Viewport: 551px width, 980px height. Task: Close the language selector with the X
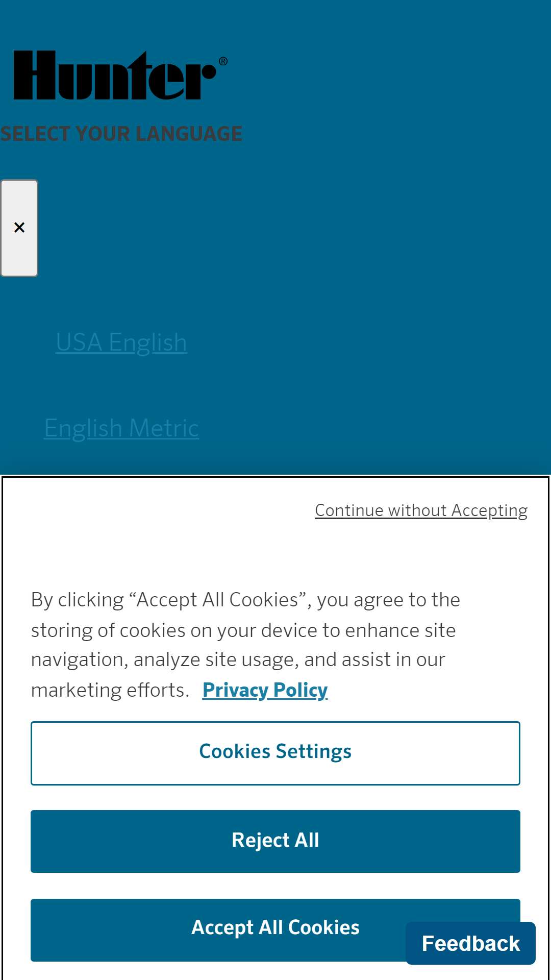(x=19, y=228)
